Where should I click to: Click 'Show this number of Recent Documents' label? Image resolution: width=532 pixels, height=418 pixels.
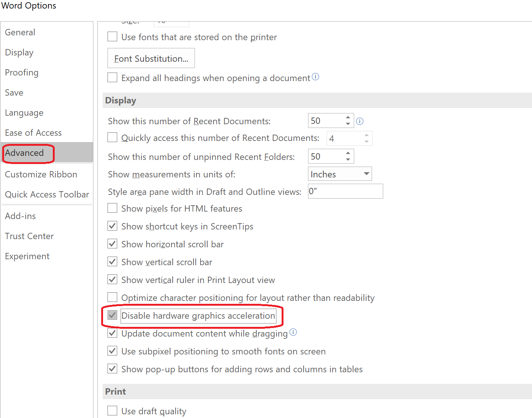tap(189, 121)
